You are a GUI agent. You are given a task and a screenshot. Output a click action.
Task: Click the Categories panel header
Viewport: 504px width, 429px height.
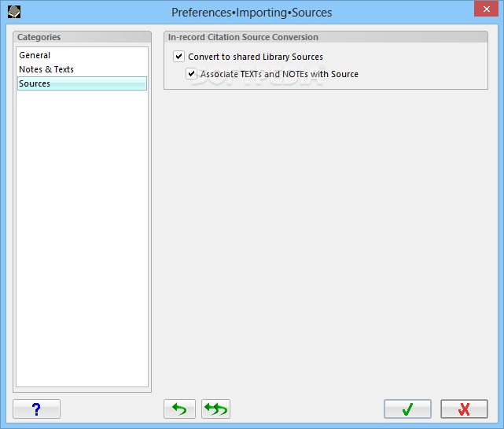coord(82,37)
